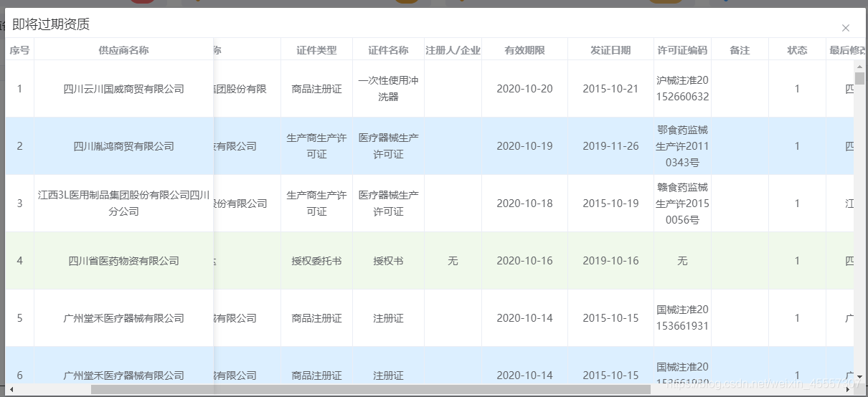Click the expiry date 2020-10-18
868x397 pixels.
(524, 204)
